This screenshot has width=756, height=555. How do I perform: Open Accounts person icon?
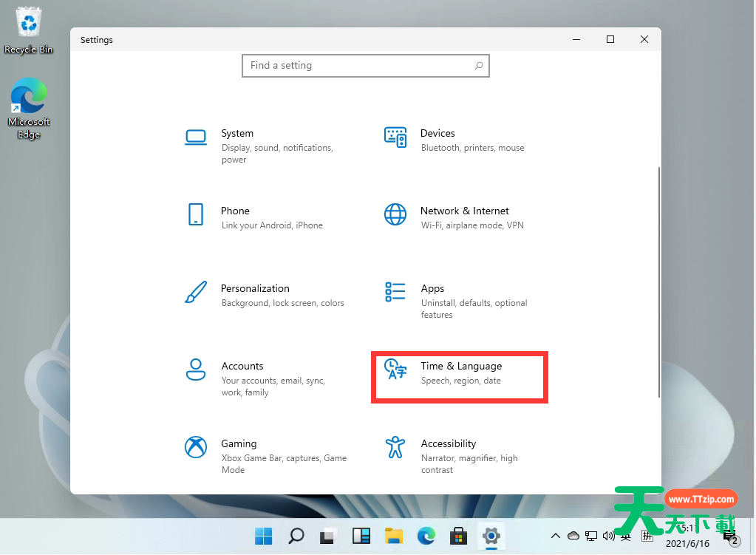coord(196,370)
